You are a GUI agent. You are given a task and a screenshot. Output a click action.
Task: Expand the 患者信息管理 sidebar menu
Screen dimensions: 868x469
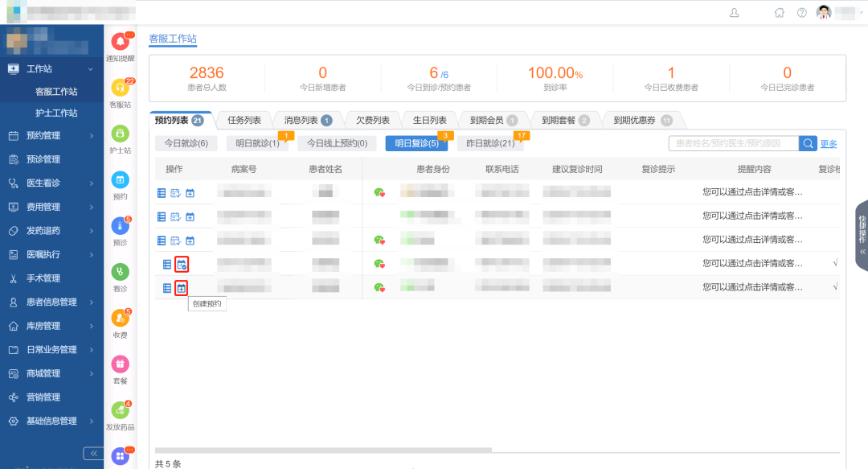click(52, 302)
